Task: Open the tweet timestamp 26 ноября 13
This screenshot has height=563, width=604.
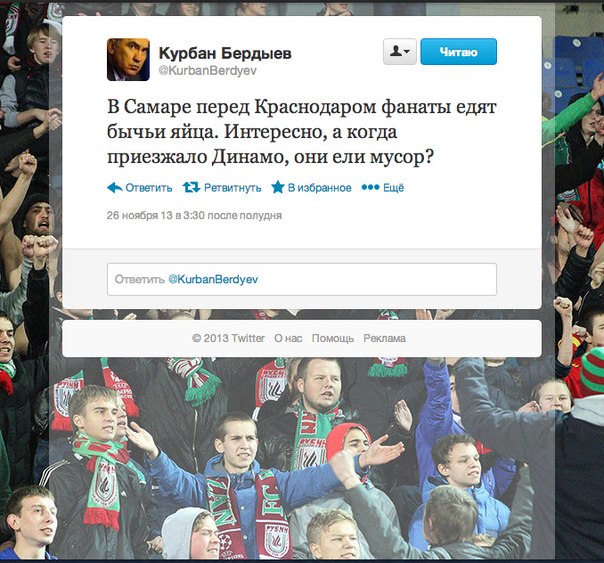Action: [x=194, y=215]
